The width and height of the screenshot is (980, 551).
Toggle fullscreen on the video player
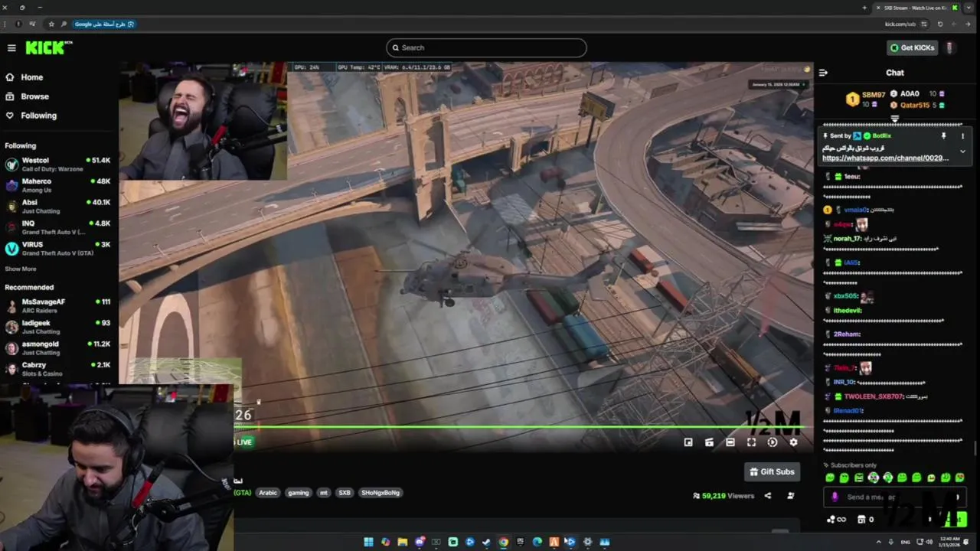click(751, 442)
